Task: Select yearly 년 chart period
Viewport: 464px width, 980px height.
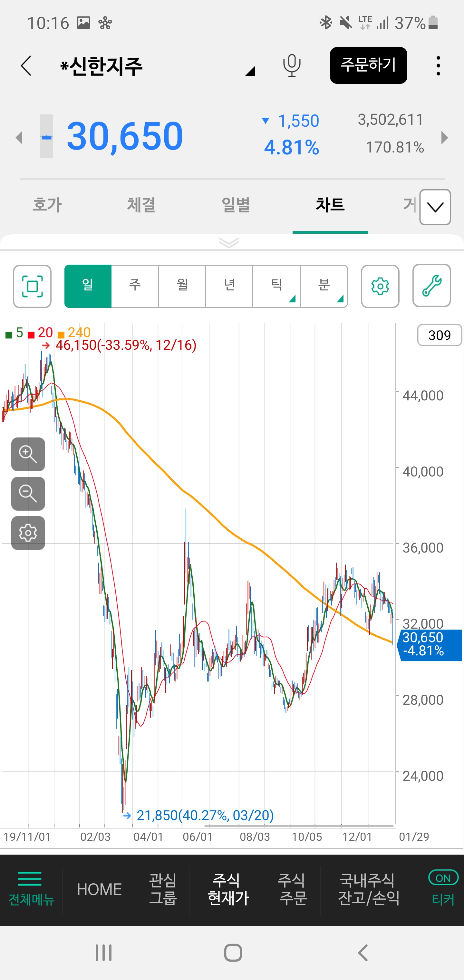Action: point(229,286)
